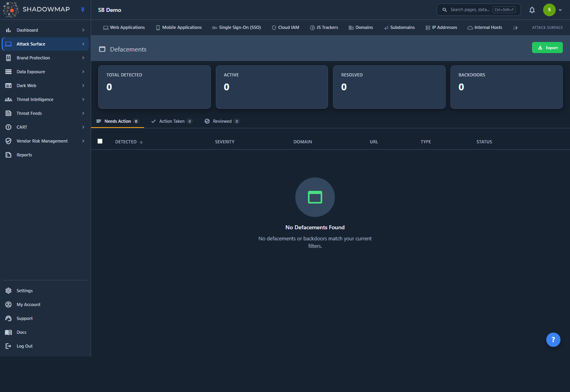Click the blue help question mark button
This screenshot has width=570, height=392.
click(x=553, y=340)
